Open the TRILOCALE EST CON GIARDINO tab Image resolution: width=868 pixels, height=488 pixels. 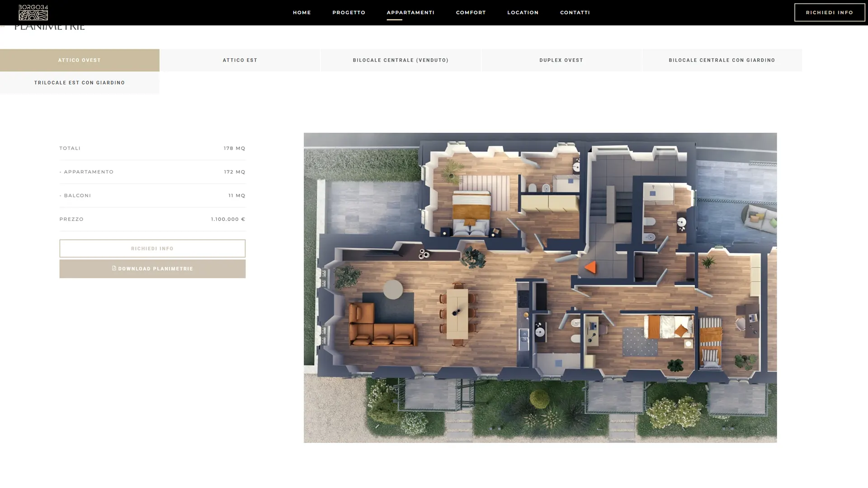[80, 83]
